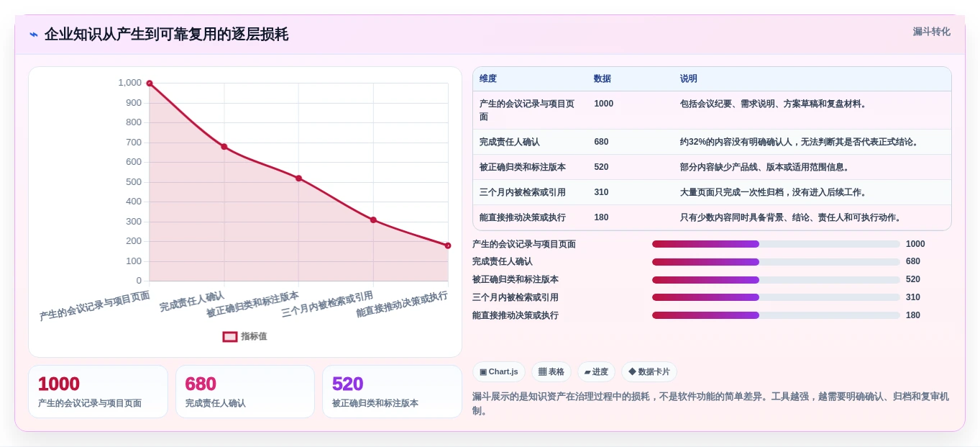Click the 310 value beside the progress bar
The height and width of the screenshot is (447, 980).
(913, 297)
